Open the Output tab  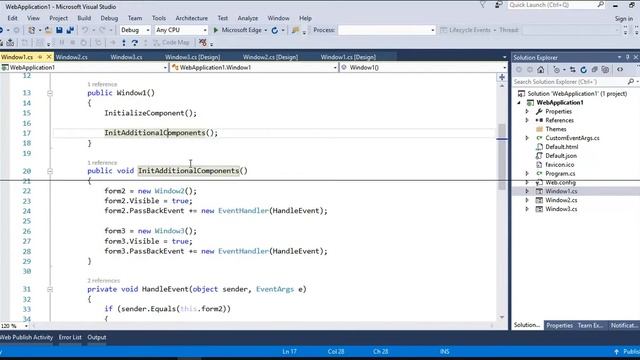pos(97,338)
